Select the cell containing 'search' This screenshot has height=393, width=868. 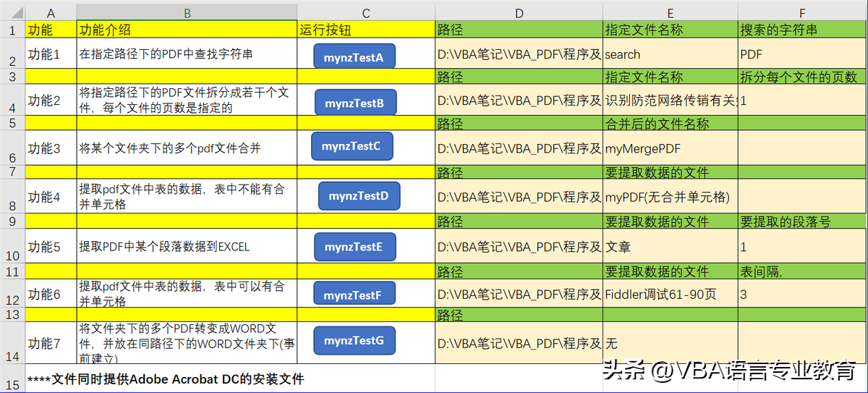(671, 54)
